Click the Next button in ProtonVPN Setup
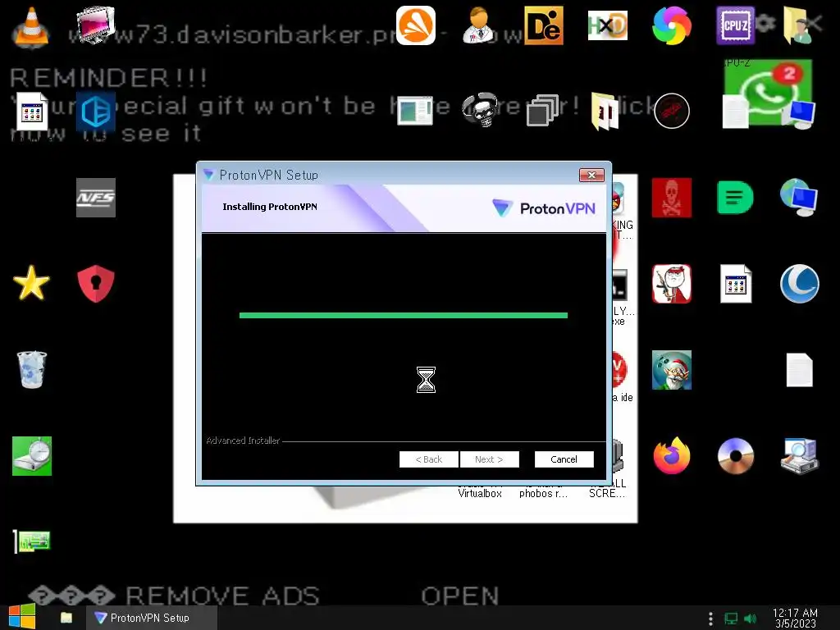Viewport: 840px width, 630px height. pyautogui.click(x=489, y=459)
